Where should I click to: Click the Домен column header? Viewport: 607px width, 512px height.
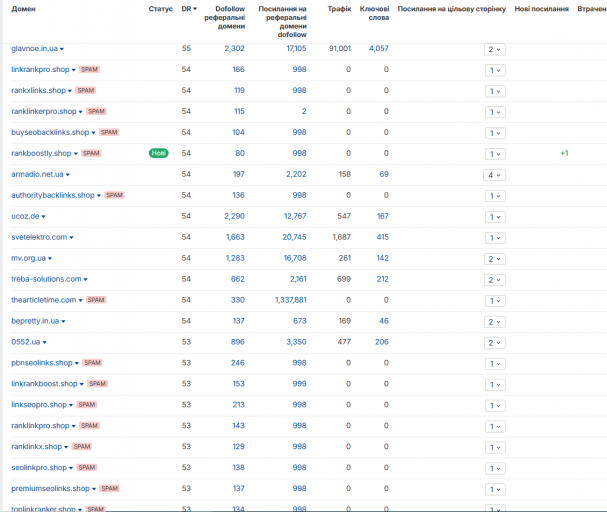pos(23,9)
